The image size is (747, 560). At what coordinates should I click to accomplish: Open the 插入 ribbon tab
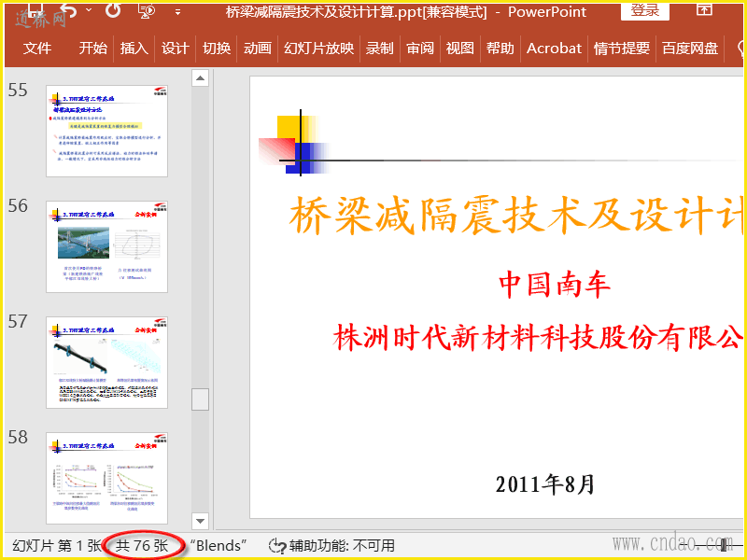[134, 49]
